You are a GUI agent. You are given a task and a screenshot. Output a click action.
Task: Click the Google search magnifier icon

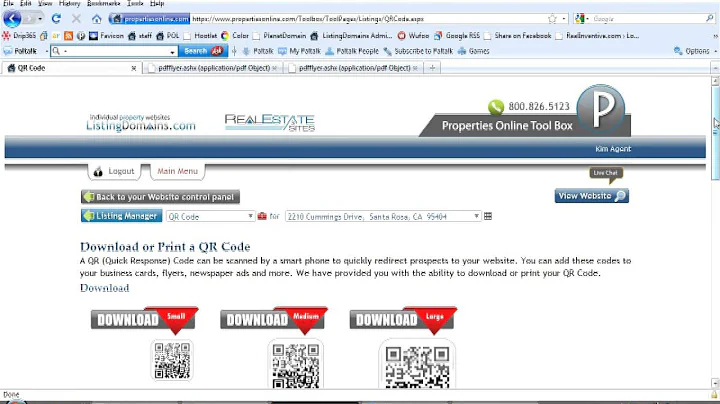(x=710, y=19)
